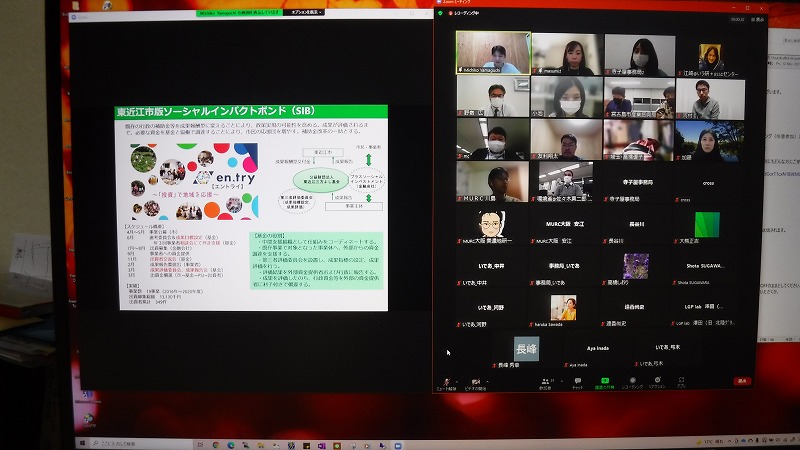Select the purple flower profile tile

pyautogui.click(x=636, y=266)
